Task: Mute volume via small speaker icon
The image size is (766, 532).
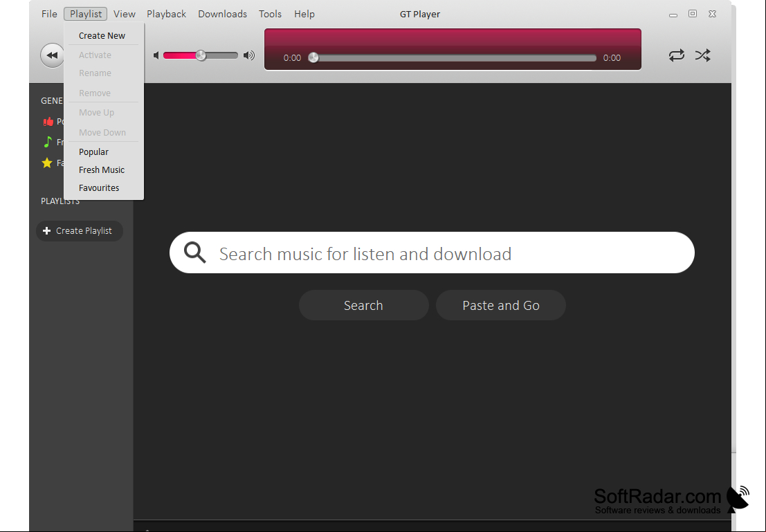Action: 156,56
